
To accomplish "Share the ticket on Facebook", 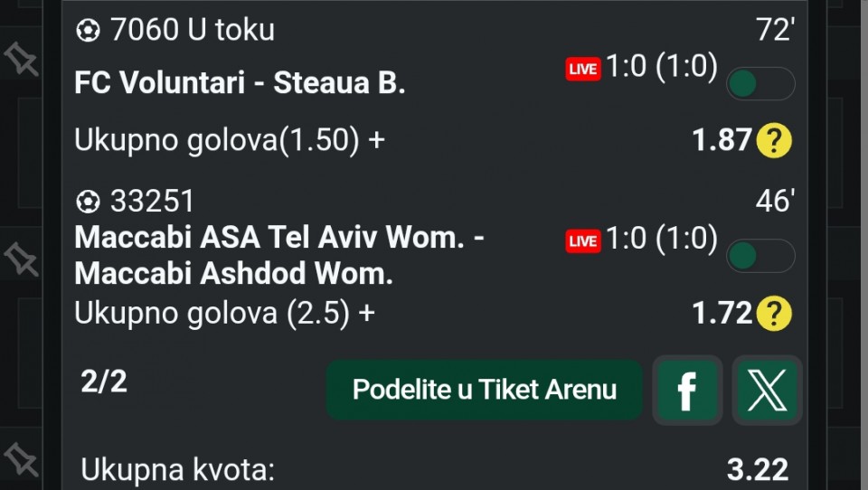I will 687,391.
